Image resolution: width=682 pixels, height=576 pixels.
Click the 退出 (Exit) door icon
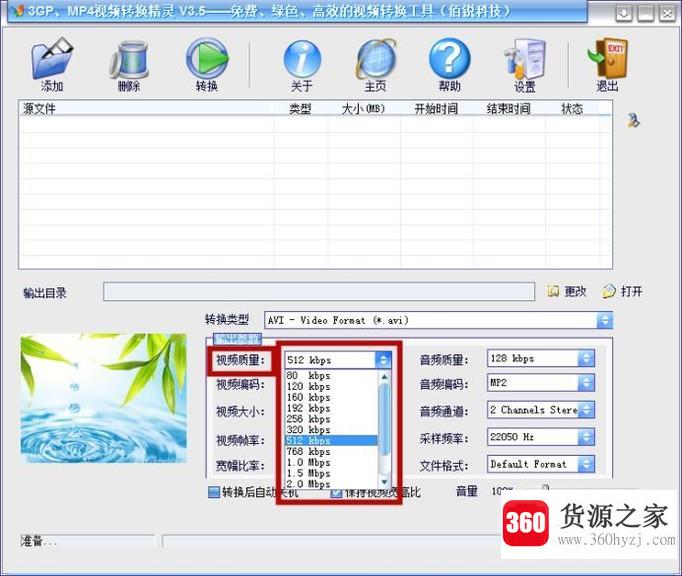pos(607,58)
